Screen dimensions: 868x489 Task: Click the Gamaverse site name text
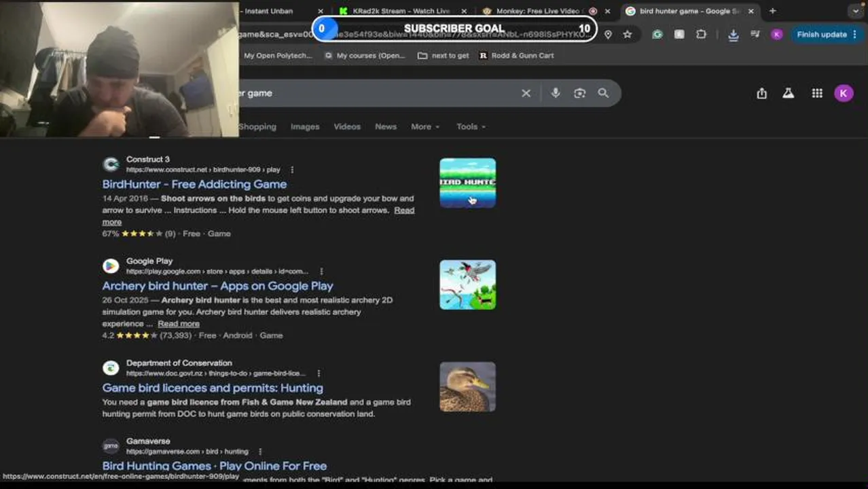coord(148,441)
